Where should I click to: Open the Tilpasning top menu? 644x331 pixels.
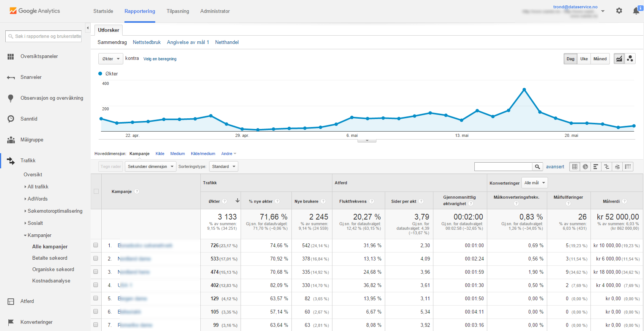tap(178, 11)
